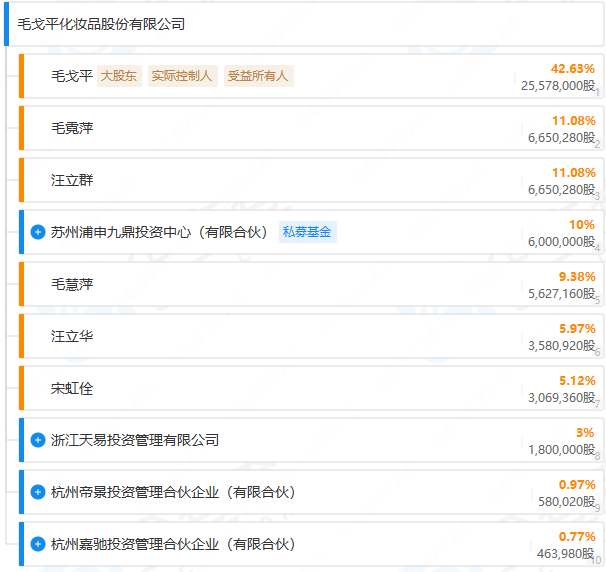This screenshot has height=572, width=606.
Task: Open company 毛戈平化妆品股份有限公司 header
Action: 101,24
